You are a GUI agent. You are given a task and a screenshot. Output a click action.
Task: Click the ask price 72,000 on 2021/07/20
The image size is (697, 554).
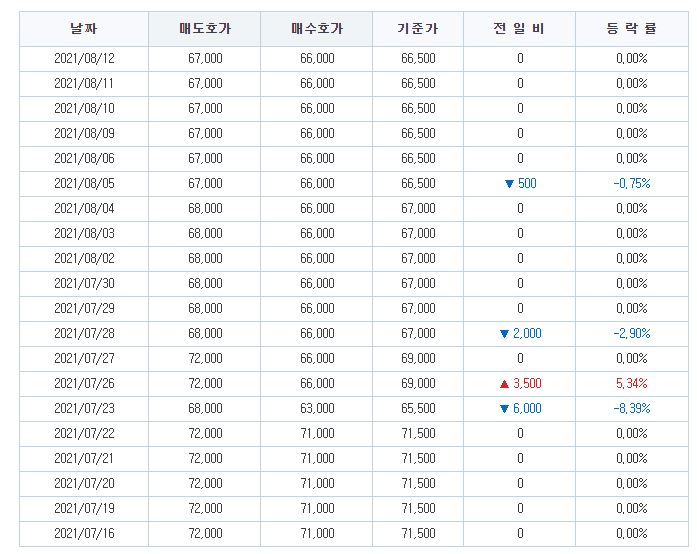(205, 483)
